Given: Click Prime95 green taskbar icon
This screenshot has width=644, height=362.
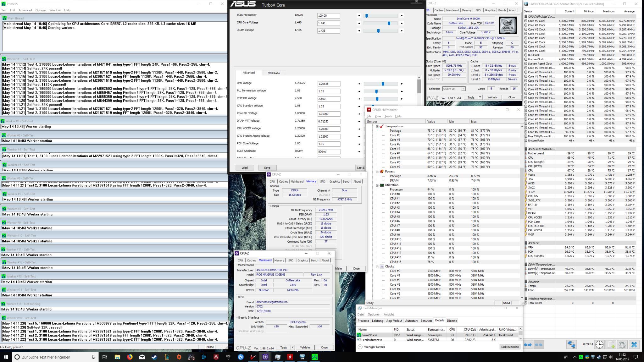Looking at the screenshot, I should click(x=314, y=357).
